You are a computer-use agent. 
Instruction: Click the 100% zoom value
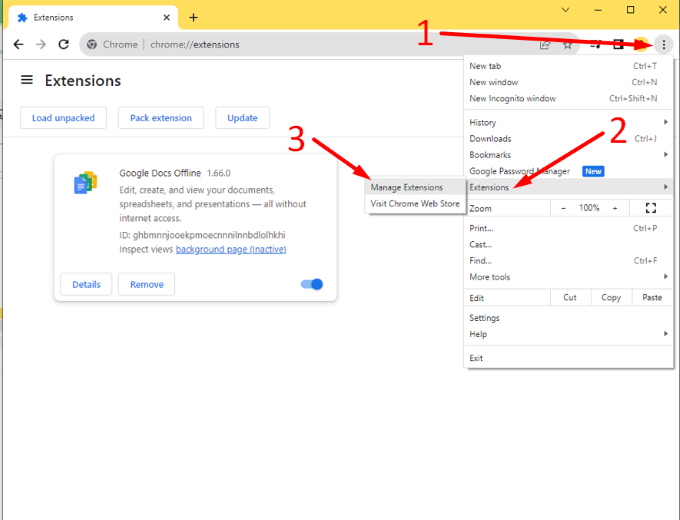click(x=589, y=208)
